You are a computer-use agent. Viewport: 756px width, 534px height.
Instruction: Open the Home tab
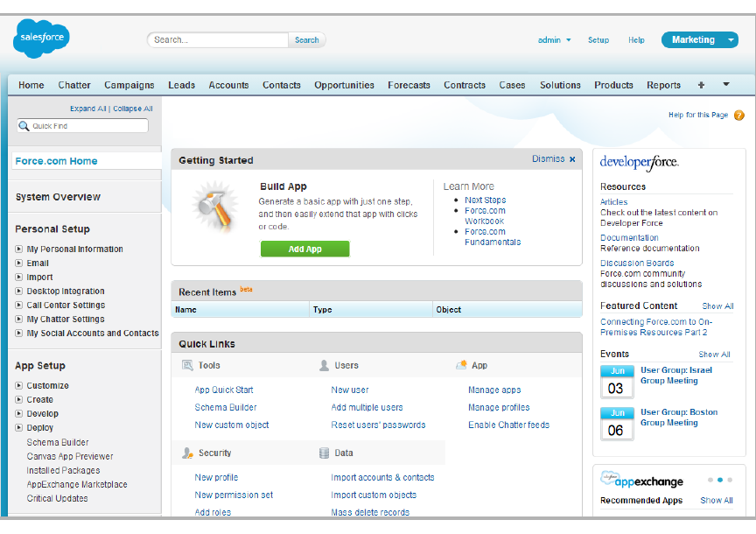tap(31, 85)
